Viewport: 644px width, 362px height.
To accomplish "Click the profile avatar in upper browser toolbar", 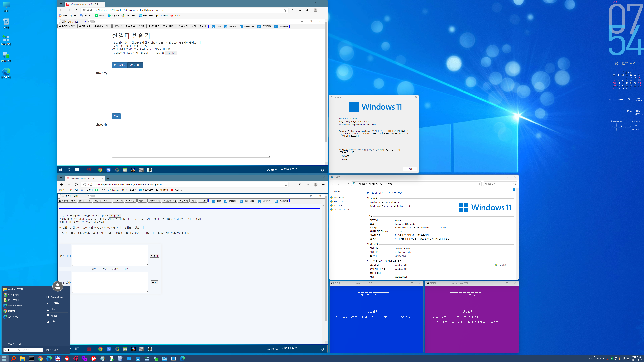I will pos(315,10).
